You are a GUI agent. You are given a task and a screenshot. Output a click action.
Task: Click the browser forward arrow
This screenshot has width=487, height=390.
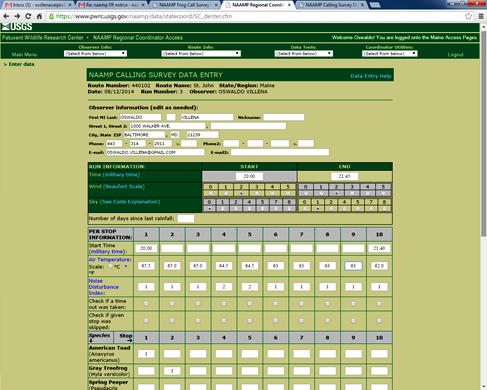(x=17, y=16)
